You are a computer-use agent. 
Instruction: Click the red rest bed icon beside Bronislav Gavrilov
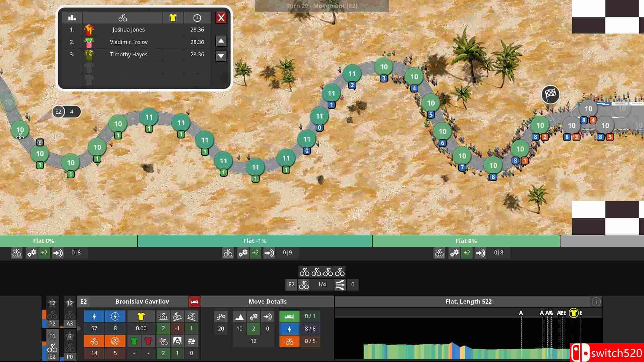(194, 302)
